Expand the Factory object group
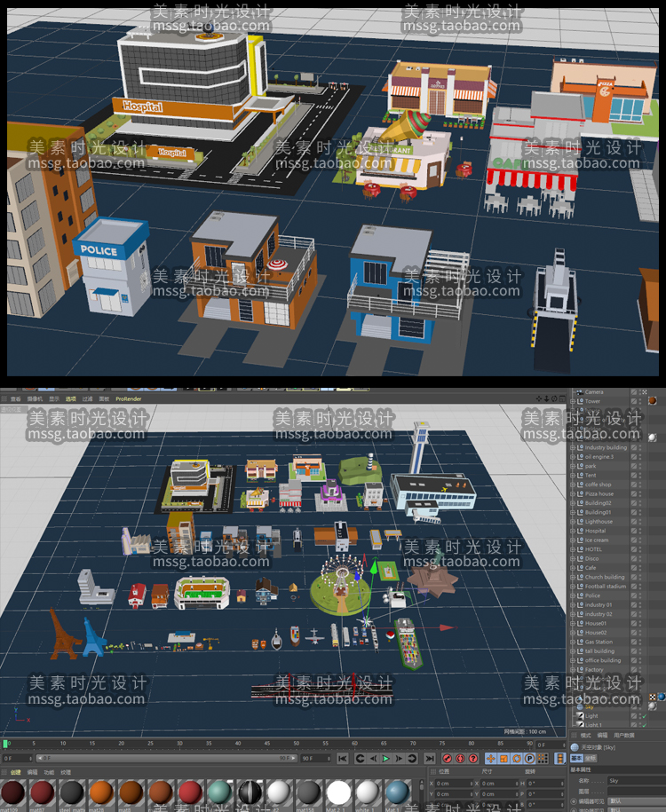The height and width of the screenshot is (812, 666). [573, 670]
